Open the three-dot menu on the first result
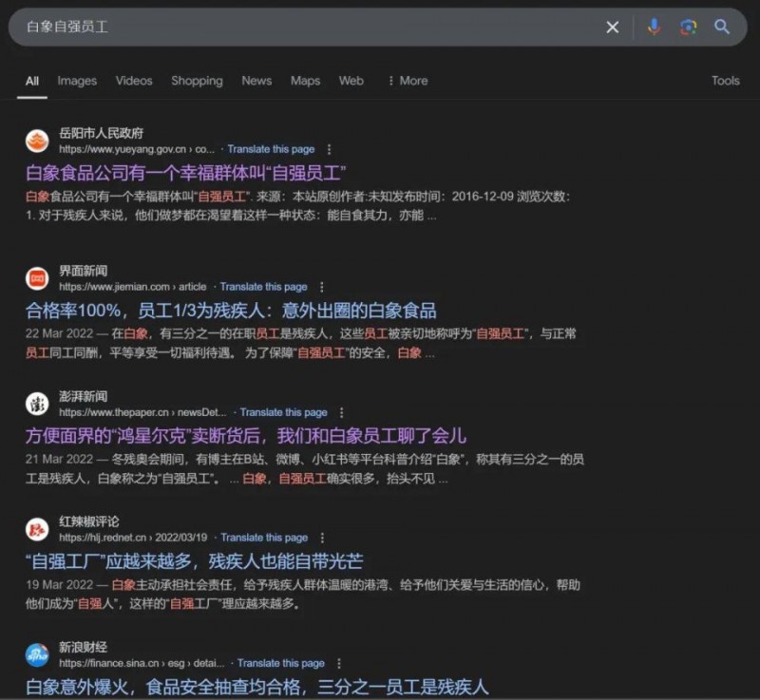 (x=328, y=149)
